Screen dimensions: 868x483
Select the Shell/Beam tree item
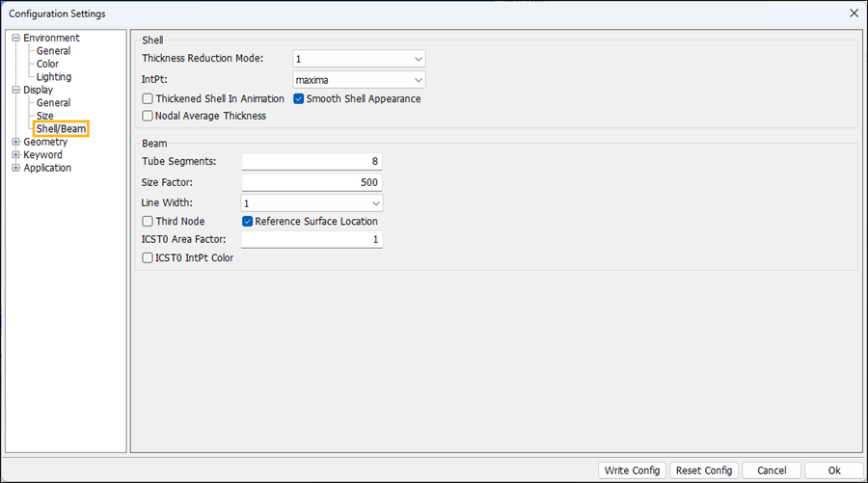point(62,129)
